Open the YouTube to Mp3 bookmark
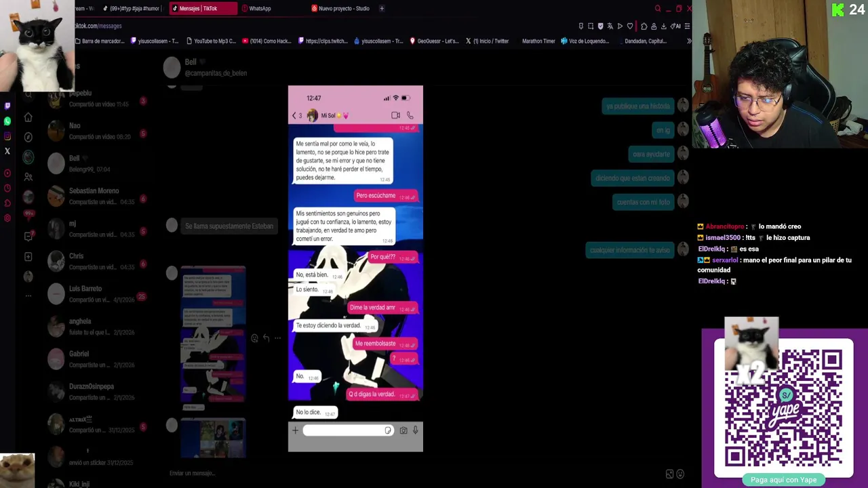The image size is (868, 488). pos(211,41)
